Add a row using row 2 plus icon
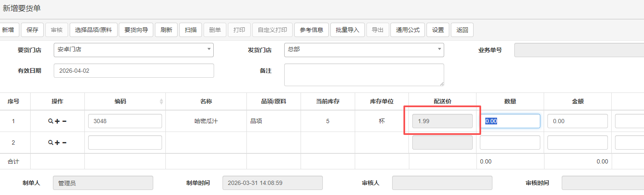 [58, 142]
